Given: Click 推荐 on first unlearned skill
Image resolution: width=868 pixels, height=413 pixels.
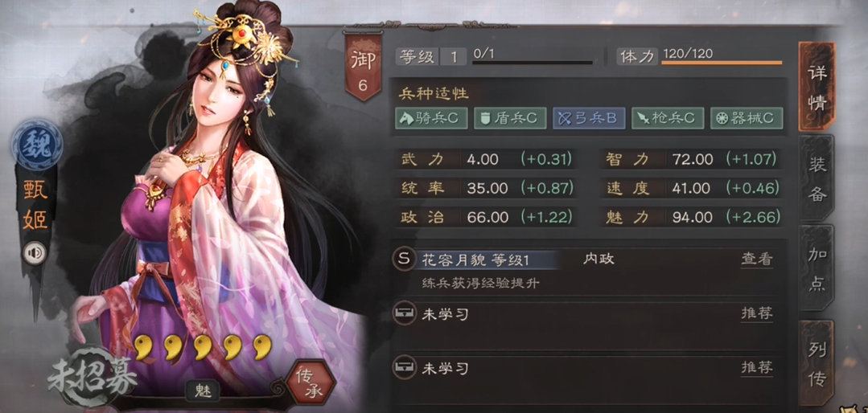Looking at the screenshot, I should [x=757, y=313].
